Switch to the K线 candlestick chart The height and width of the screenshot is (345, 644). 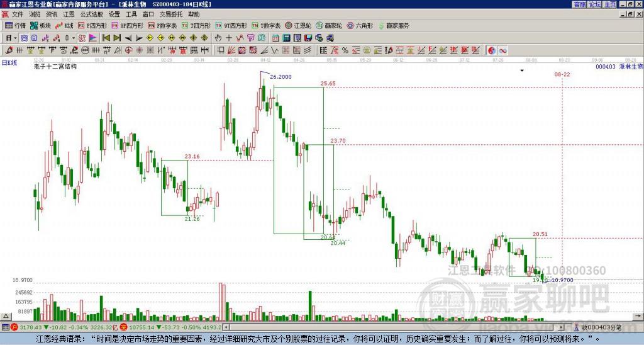coord(64,25)
